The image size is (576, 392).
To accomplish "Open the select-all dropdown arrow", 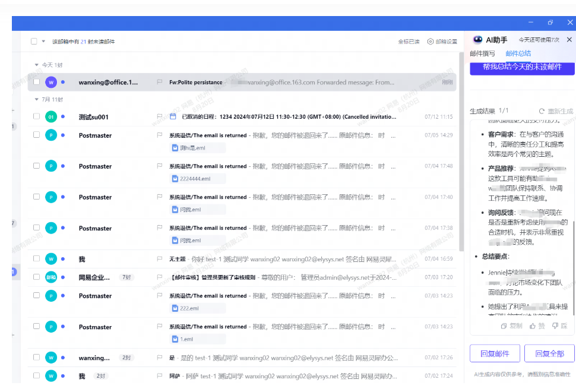I will pos(43,42).
